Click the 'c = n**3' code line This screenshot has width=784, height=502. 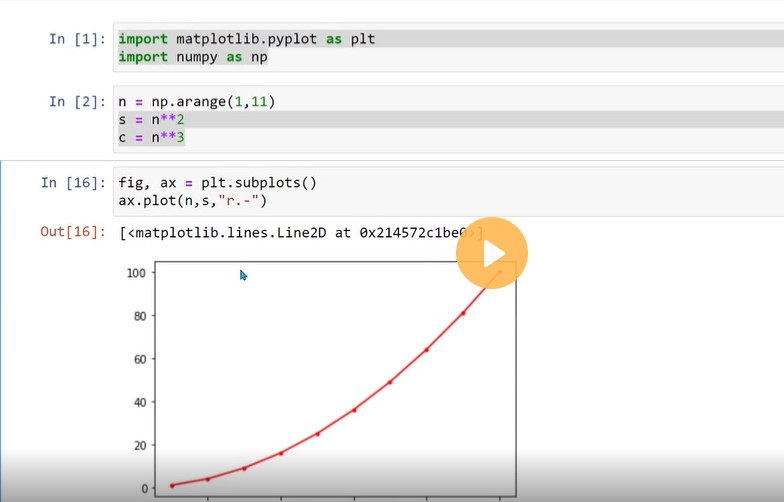(152, 137)
